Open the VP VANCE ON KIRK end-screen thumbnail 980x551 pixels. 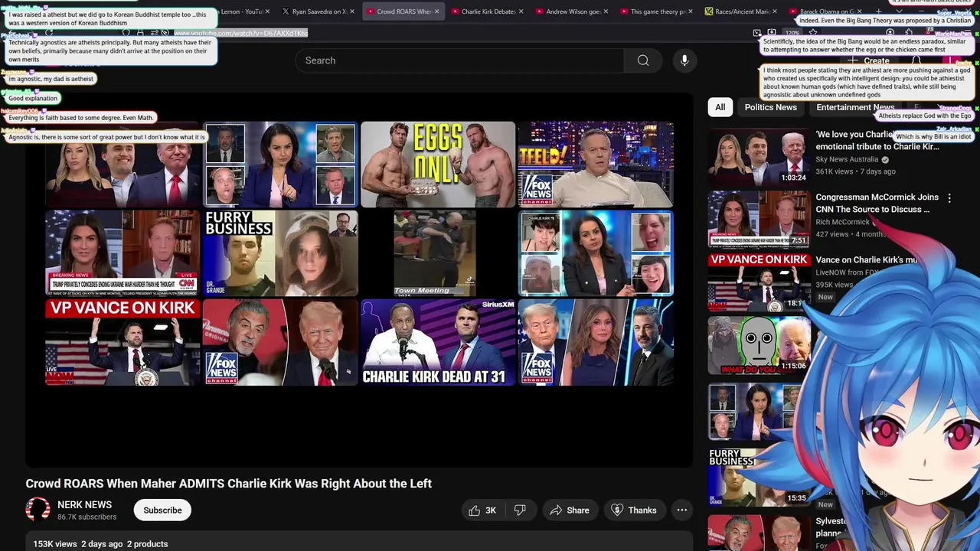click(122, 342)
